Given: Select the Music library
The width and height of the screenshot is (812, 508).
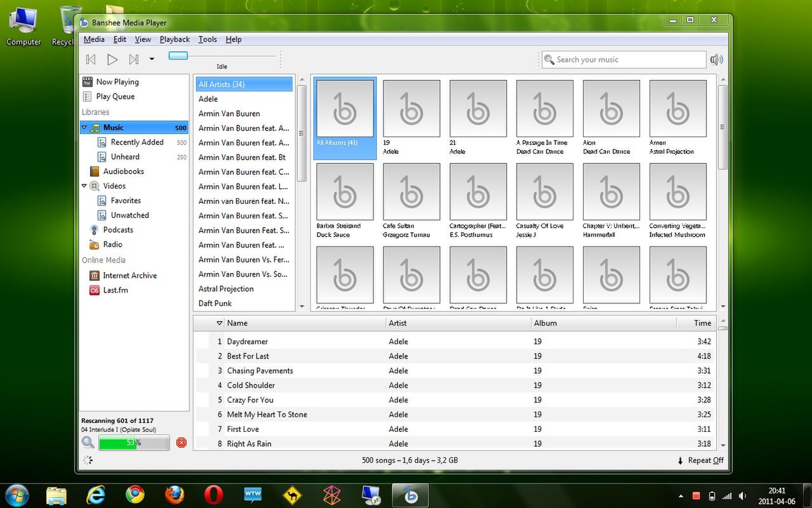Looking at the screenshot, I should 134,128.
